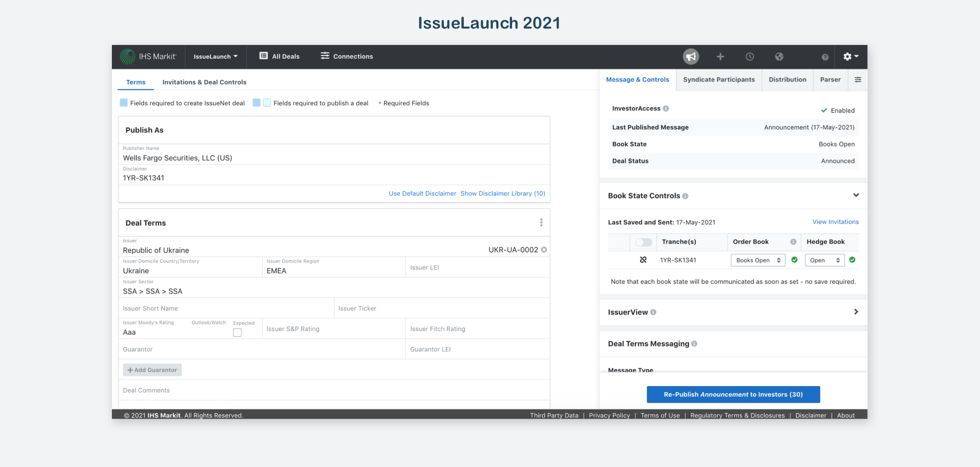Image resolution: width=980 pixels, height=467 pixels.
Task: Click the Issuer Domicile Country/Territory field
Action: pos(190,267)
